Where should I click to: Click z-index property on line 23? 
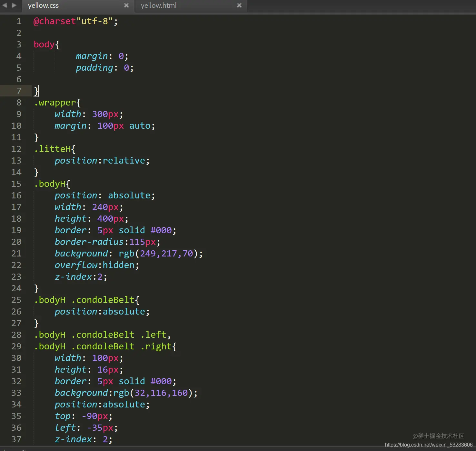click(73, 277)
